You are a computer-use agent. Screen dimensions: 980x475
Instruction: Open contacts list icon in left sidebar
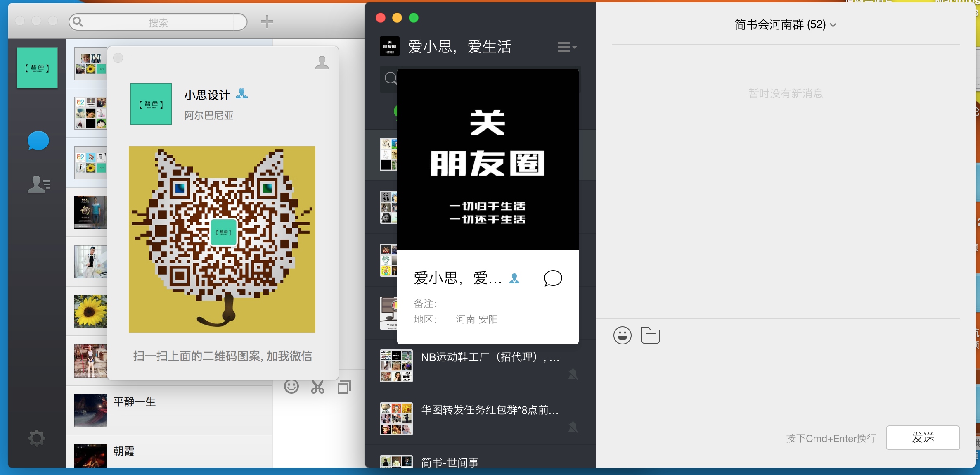click(39, 184)
